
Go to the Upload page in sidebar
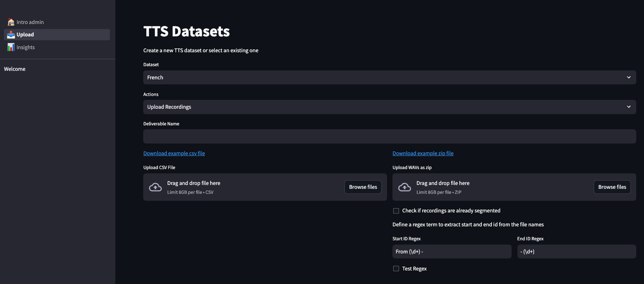point(57,34)
